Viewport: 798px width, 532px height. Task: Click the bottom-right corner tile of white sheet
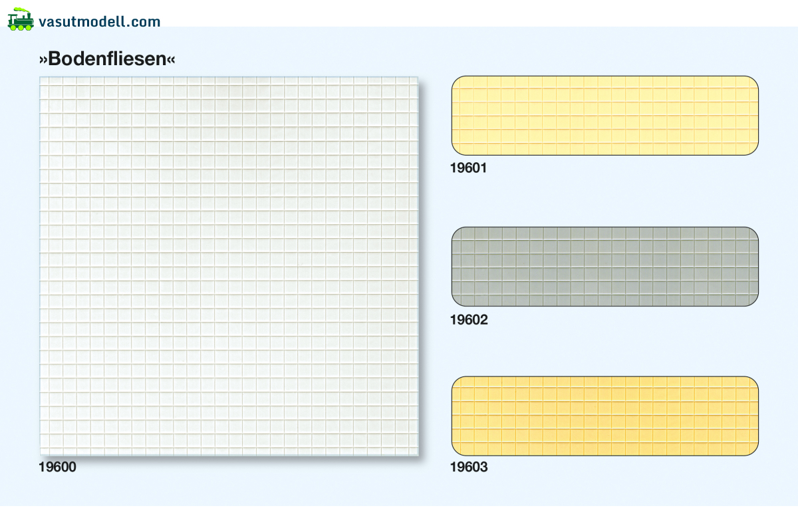412,450
